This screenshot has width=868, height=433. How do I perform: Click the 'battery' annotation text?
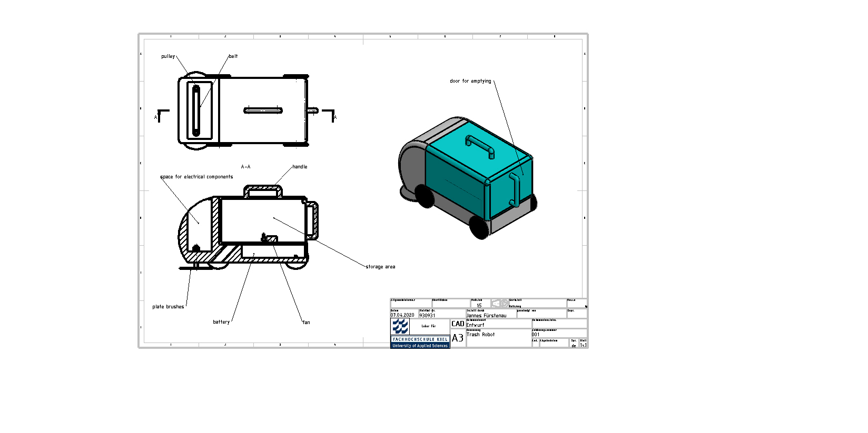221,322
